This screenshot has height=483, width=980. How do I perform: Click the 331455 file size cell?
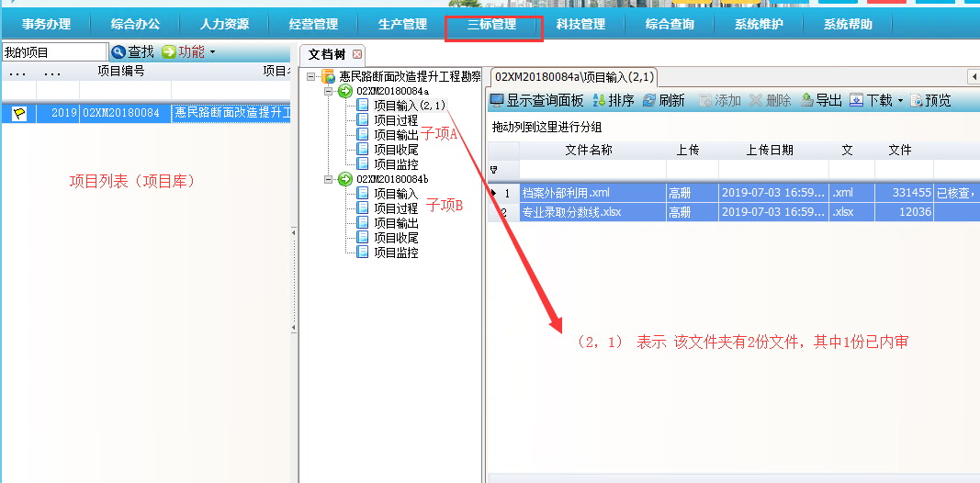pos(904,193)
